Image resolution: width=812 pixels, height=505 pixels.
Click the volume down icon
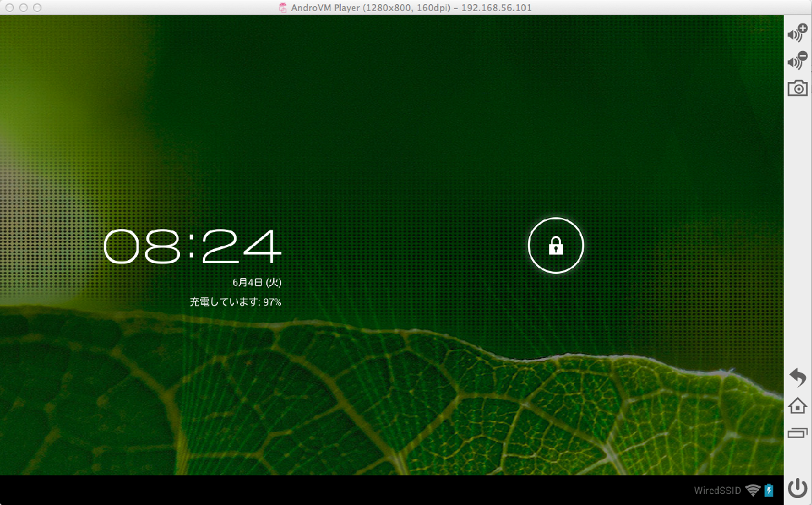[798, 60]
